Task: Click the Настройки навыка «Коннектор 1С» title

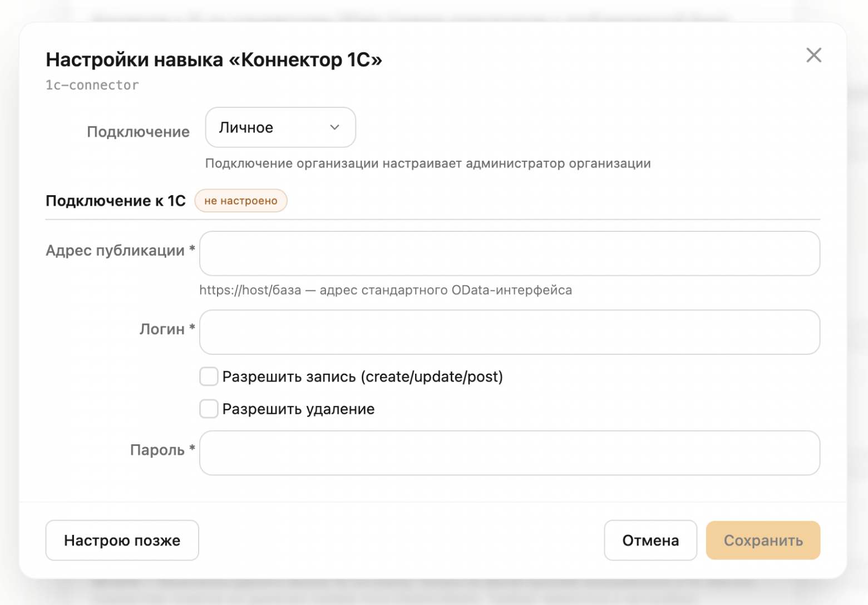Action: (214, 59)
